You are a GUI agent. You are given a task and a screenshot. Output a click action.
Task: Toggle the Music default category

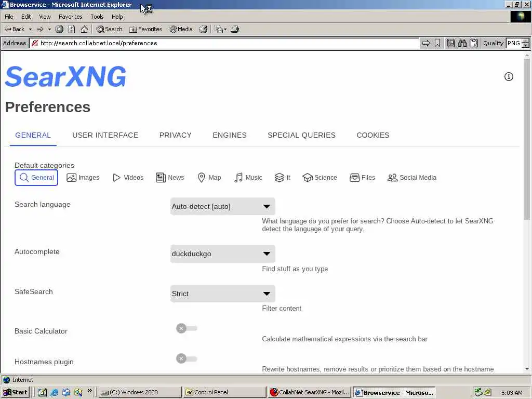coord(248,178)
